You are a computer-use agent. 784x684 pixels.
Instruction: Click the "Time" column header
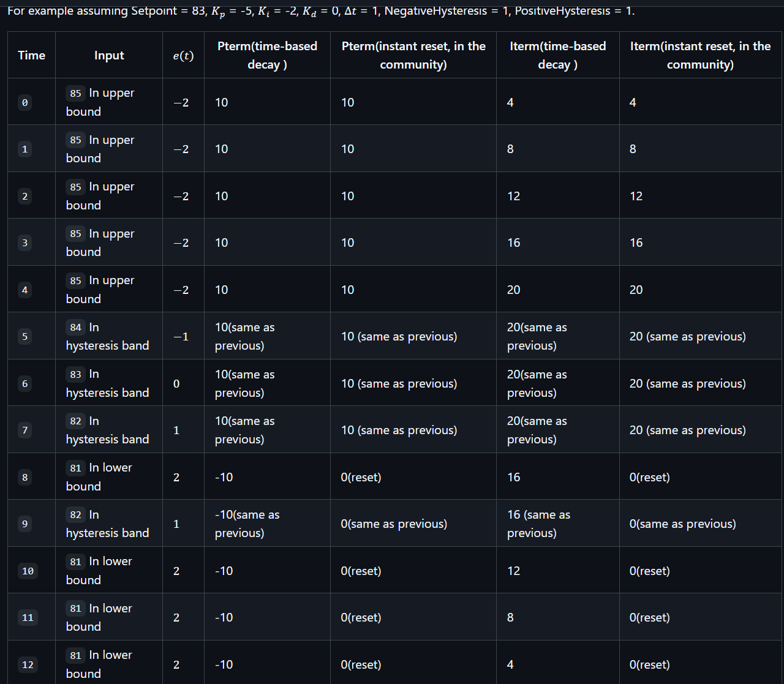coord(32,55)
